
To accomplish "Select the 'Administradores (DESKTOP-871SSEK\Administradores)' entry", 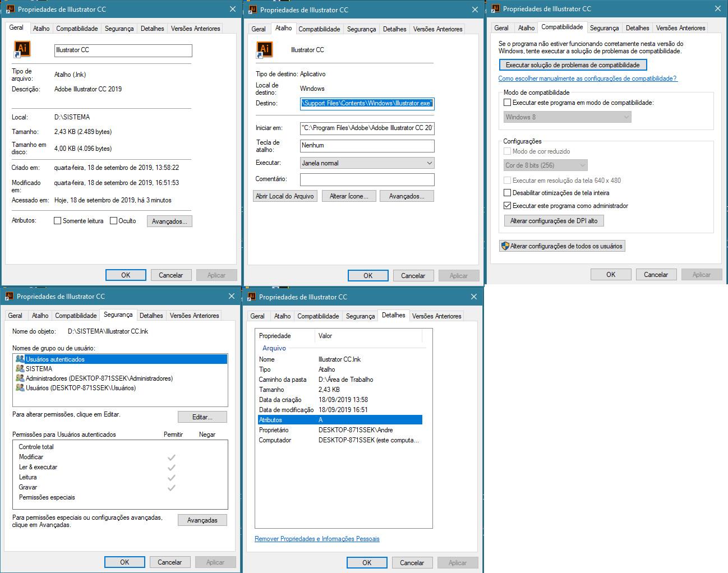I will tap(121, 378).
